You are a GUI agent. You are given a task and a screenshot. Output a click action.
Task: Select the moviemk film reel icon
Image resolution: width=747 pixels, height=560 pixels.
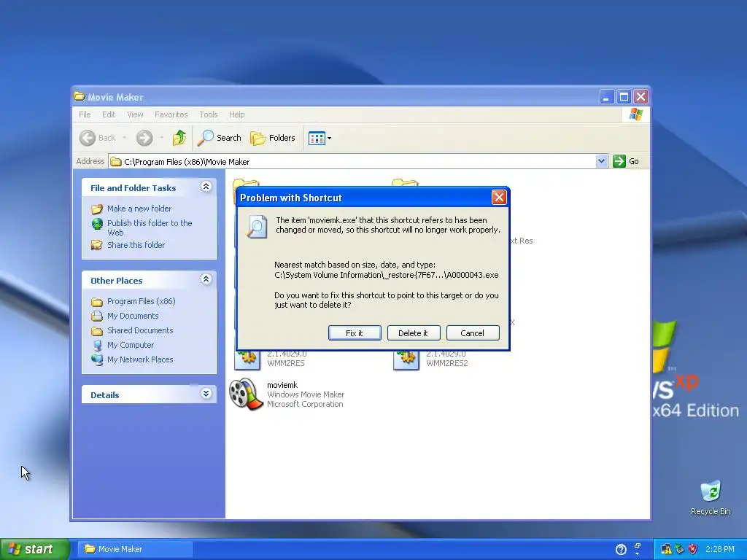click(245, 394)
